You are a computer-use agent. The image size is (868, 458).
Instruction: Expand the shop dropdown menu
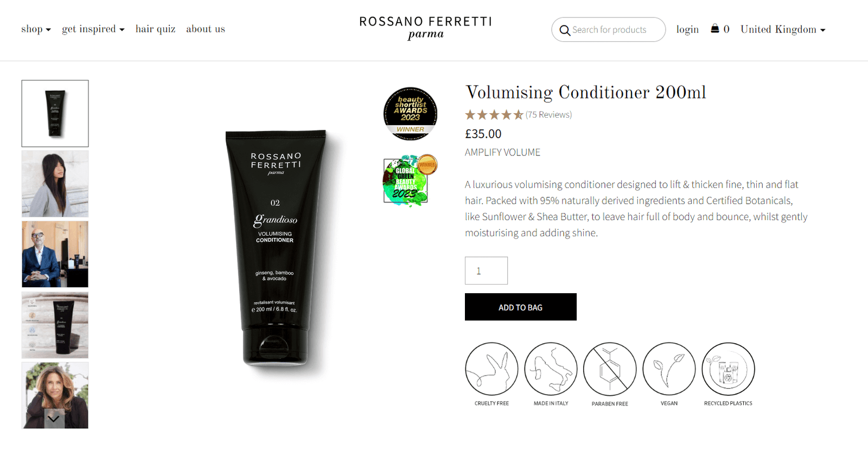36,29
